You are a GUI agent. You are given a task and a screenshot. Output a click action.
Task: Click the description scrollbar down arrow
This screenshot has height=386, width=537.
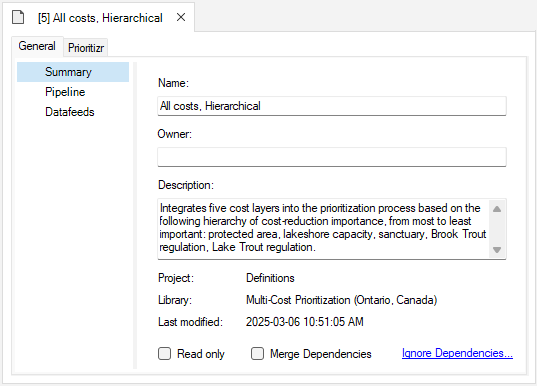(497, 250)
